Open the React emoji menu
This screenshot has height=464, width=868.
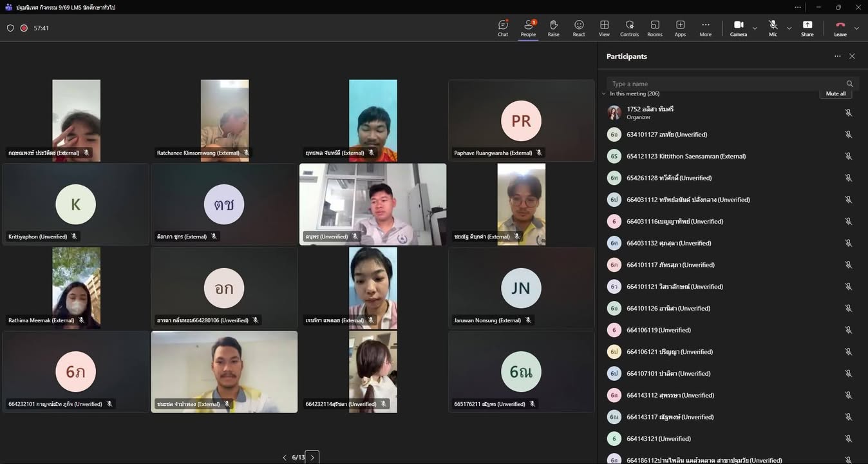(579, 28)
